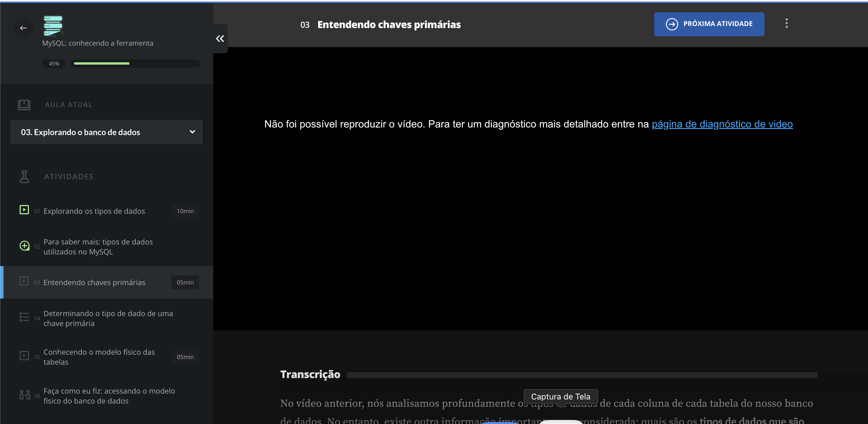Collapse the sidebar with double chevron
The image size is (868, 424).
tap(220, 38)
